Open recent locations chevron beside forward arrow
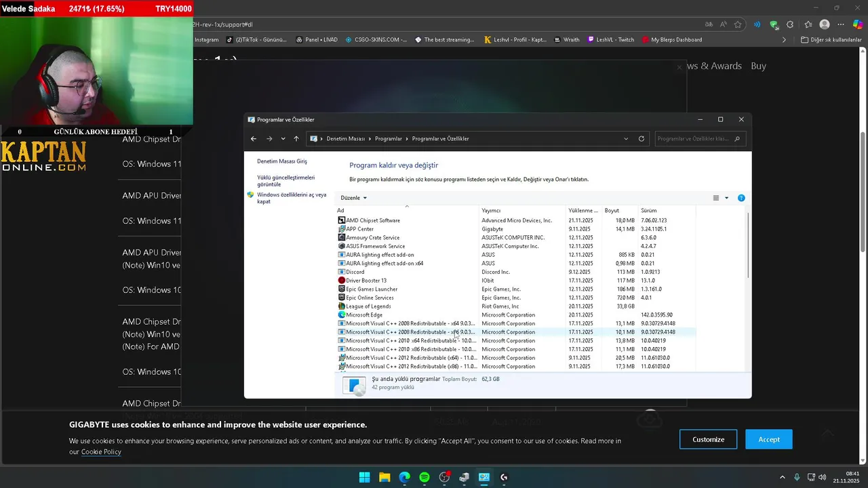Image resolution: width=868 pixels, height=488 pixels. [283, 139]
